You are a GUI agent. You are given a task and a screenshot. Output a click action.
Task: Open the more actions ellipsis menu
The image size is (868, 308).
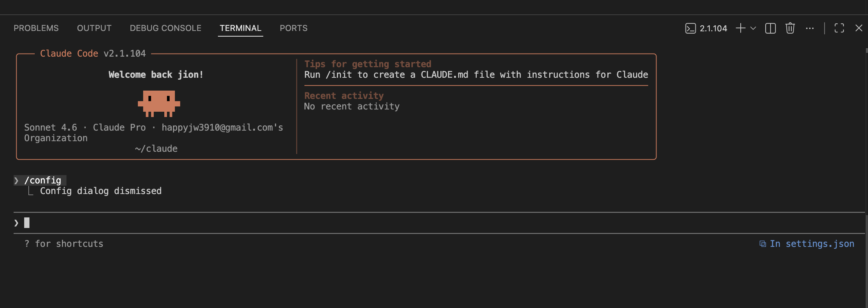coord(809,28)
